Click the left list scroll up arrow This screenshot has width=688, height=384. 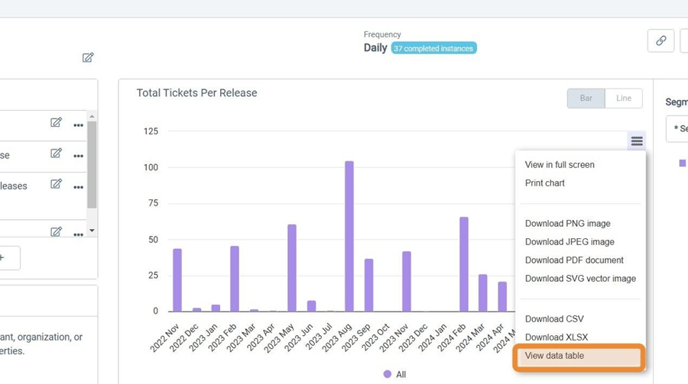(x=92, y=117)
